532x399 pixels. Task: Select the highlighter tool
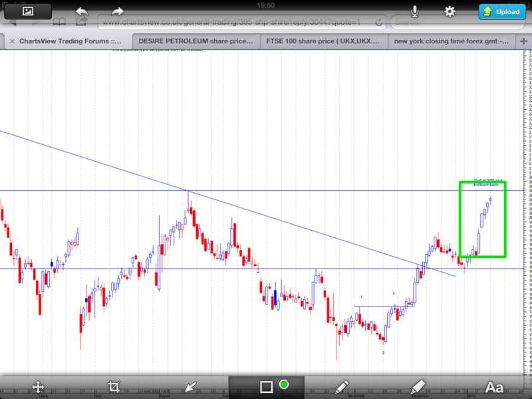418,386
